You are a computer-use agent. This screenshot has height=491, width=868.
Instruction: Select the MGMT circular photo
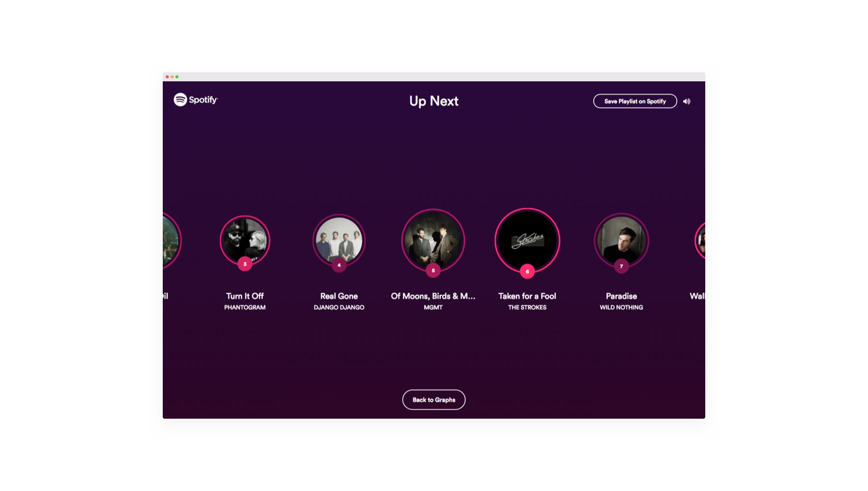click(433, 240)
